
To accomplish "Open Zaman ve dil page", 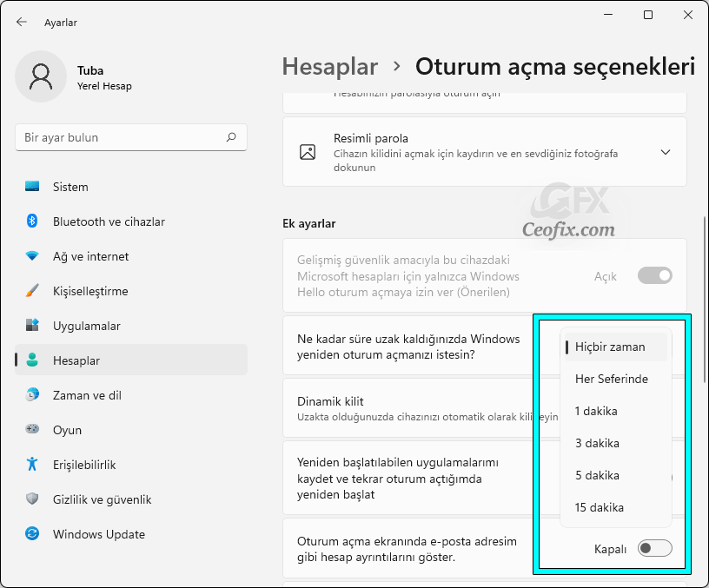I will coord(131,395).
